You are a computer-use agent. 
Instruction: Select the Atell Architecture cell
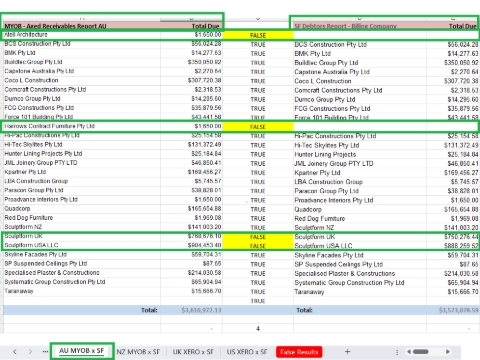(x=26, y=35)
